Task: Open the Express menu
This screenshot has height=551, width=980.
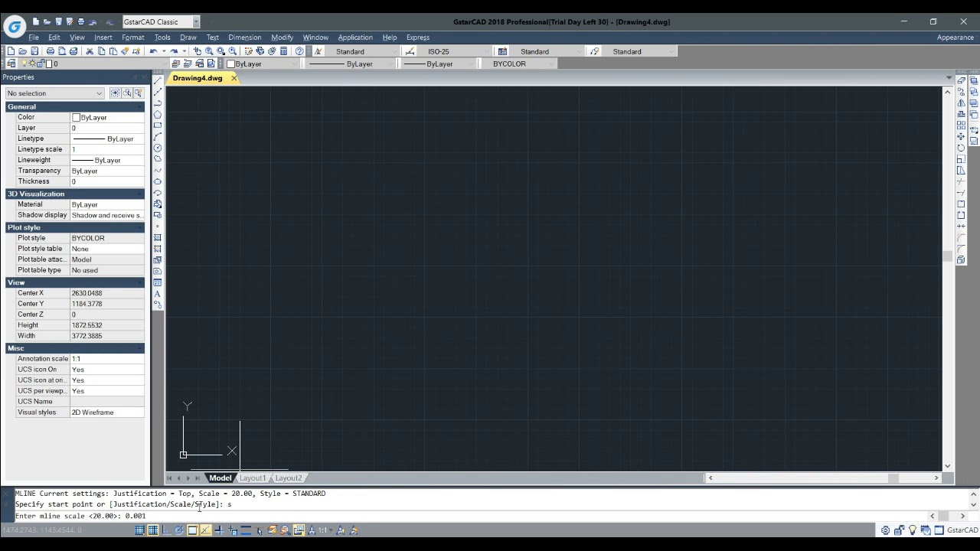Action: click(418, 37)
